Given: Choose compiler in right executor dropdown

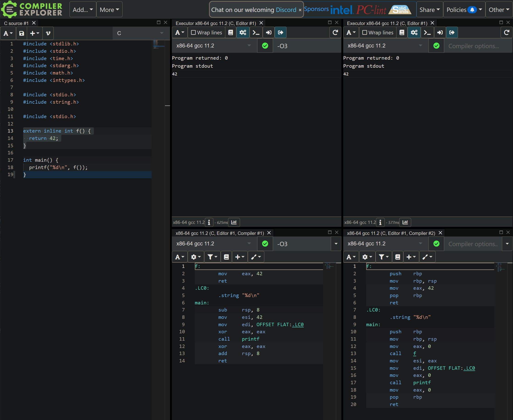Looking at the screenshot, I should click(386, 46).
